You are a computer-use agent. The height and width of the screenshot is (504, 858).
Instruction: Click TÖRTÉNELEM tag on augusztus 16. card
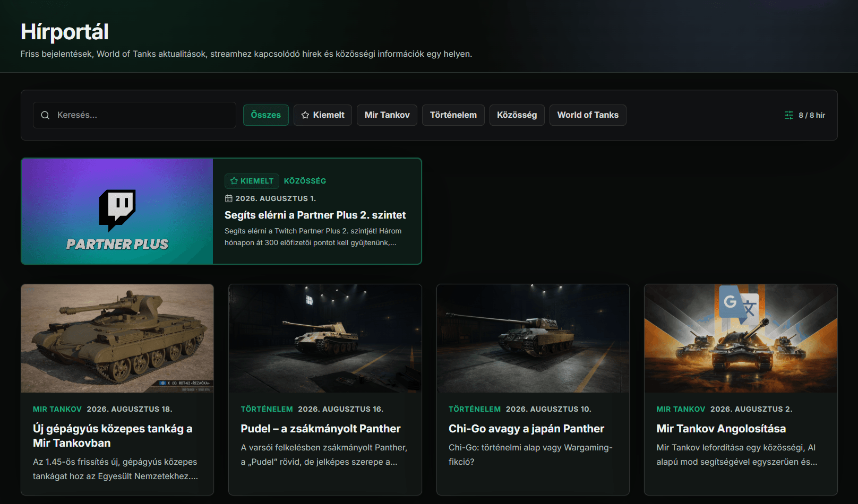tap(267, 409)
